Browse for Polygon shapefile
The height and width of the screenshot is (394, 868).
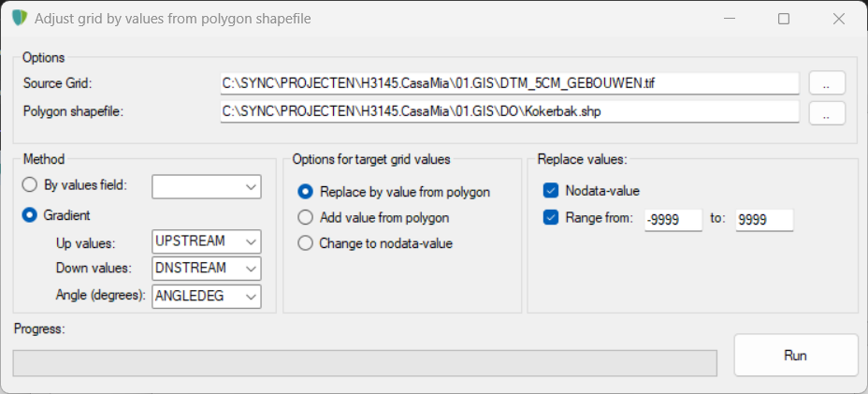pyautogui.click(x=827, y=113)
